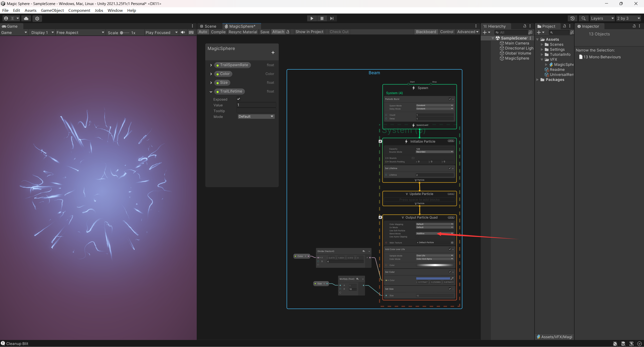Click the eyedropper next to the Set Color swatch
The image size is (644, 347).
[x=452, y=278]
